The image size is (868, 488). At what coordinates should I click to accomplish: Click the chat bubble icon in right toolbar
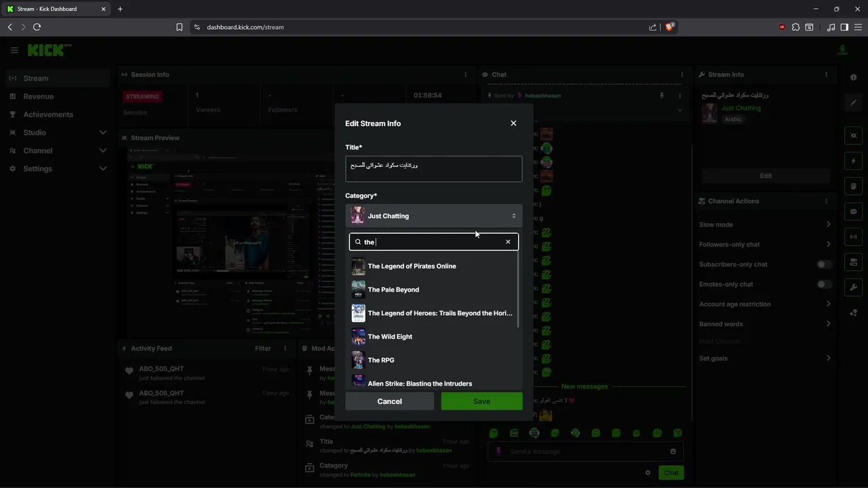tap(854, 211)
